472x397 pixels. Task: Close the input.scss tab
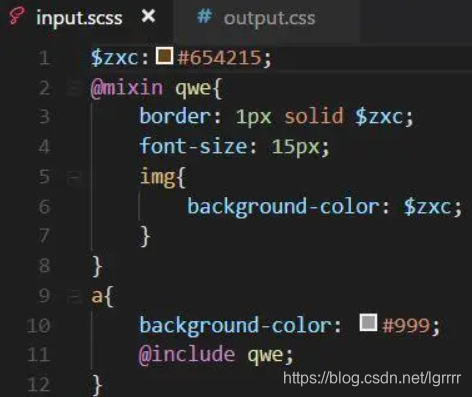coord(148,16)
